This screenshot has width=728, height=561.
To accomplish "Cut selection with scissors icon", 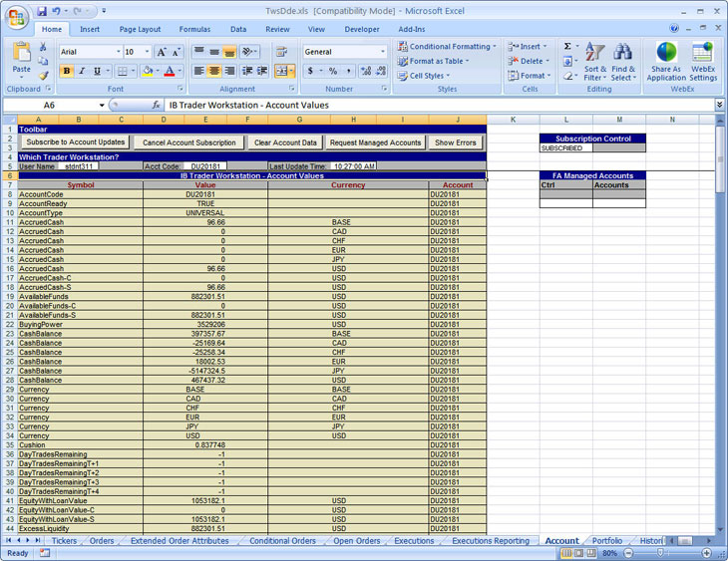I will (x=43, y=47).
